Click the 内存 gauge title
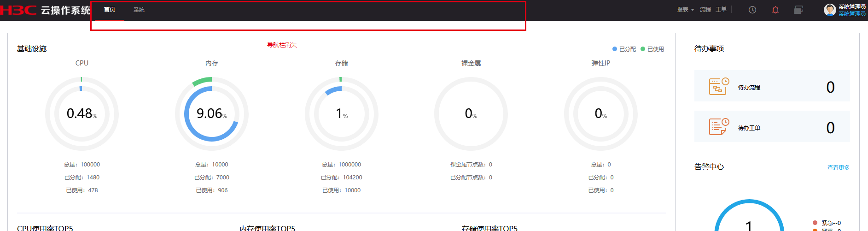 (x=212, y=63)
